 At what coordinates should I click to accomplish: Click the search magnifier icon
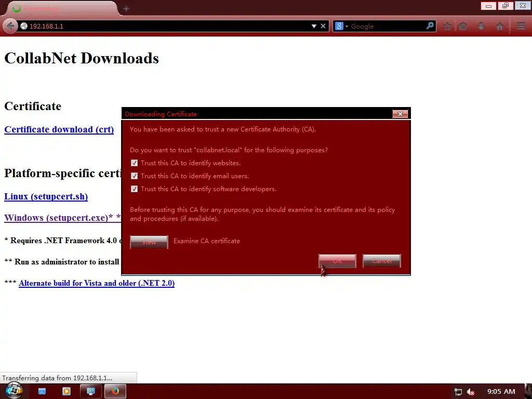[430, 26]
